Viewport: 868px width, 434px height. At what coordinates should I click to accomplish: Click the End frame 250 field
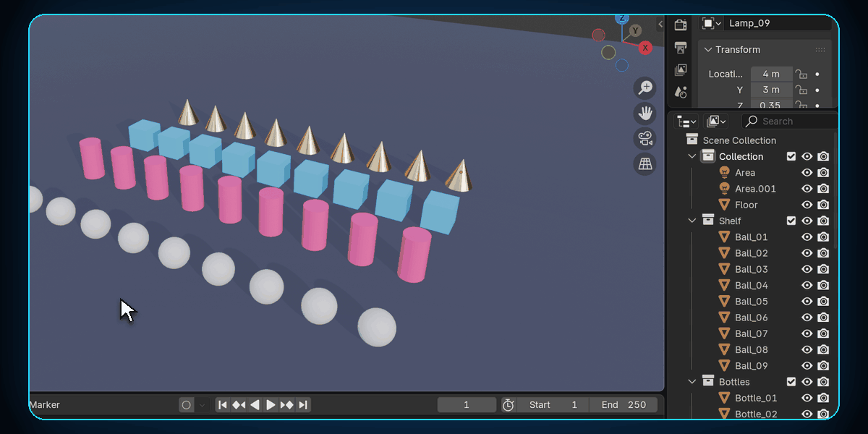624,405
